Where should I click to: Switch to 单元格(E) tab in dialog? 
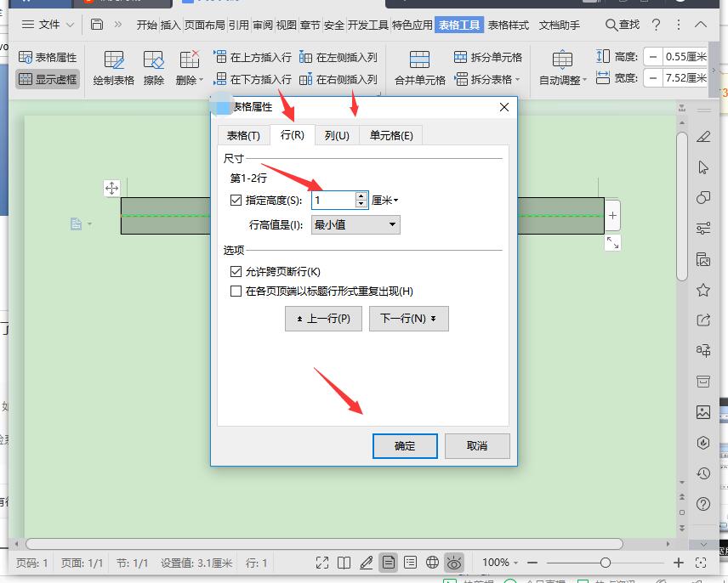391,135
